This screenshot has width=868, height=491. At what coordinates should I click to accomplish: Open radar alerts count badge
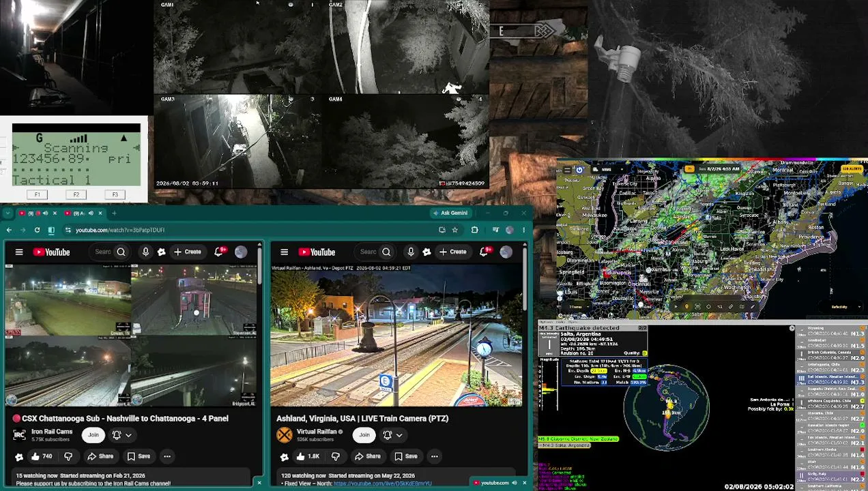(852, 168)
